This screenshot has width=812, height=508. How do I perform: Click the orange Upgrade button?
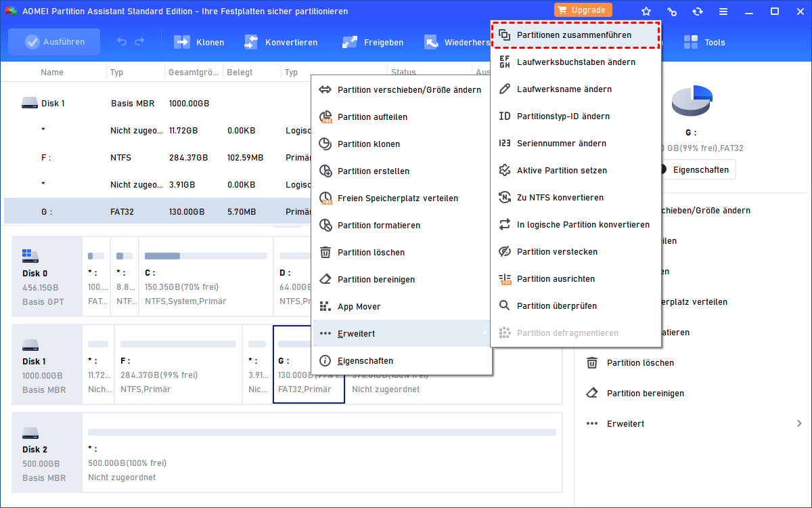[x=583, y=10]
